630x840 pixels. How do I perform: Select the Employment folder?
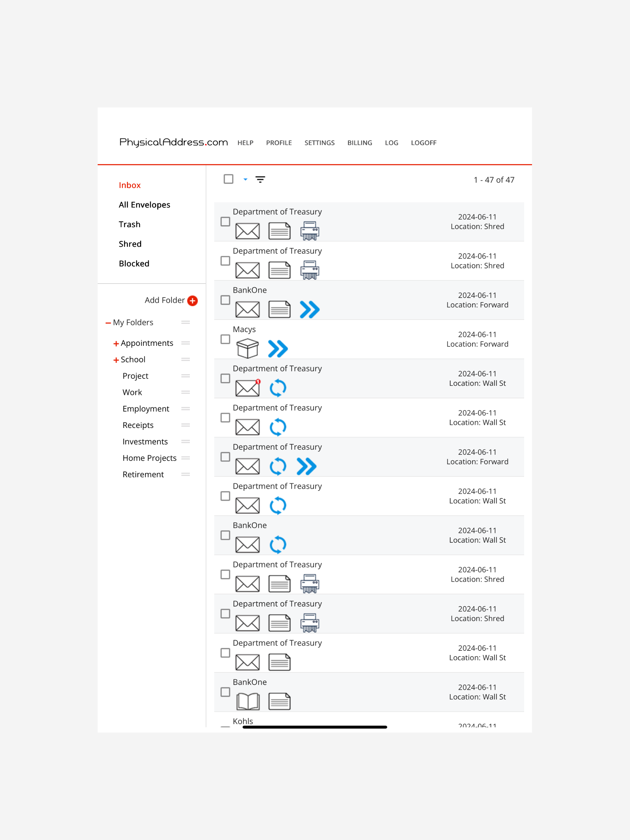pyautogui.click(x=146, y=409)
